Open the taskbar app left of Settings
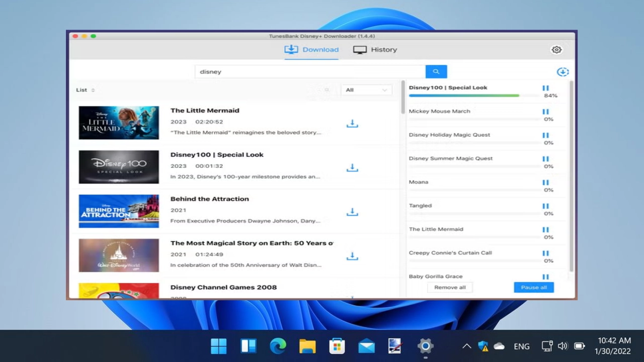Viewport: 644px width, 362px height. tap(395, 346)
